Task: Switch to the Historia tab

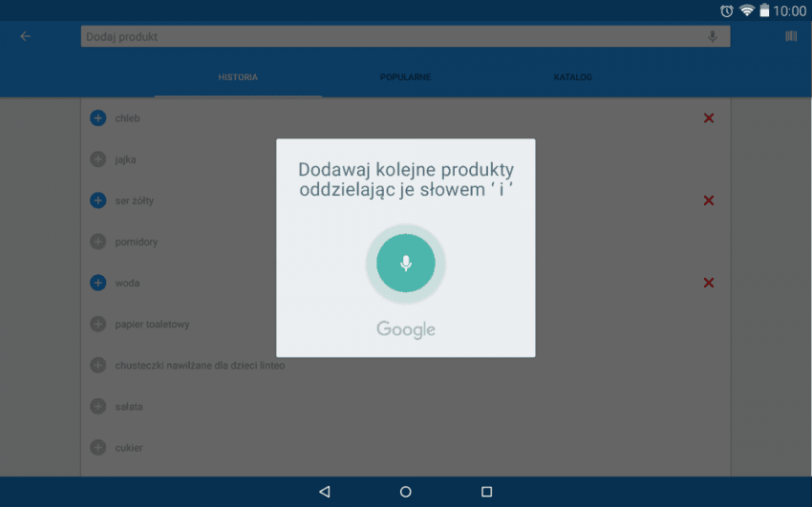Action: (238, 77)
